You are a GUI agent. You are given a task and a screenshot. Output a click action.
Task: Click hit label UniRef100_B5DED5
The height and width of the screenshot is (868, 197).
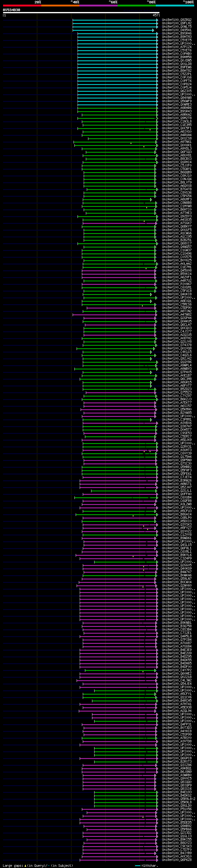coord(177,822)
